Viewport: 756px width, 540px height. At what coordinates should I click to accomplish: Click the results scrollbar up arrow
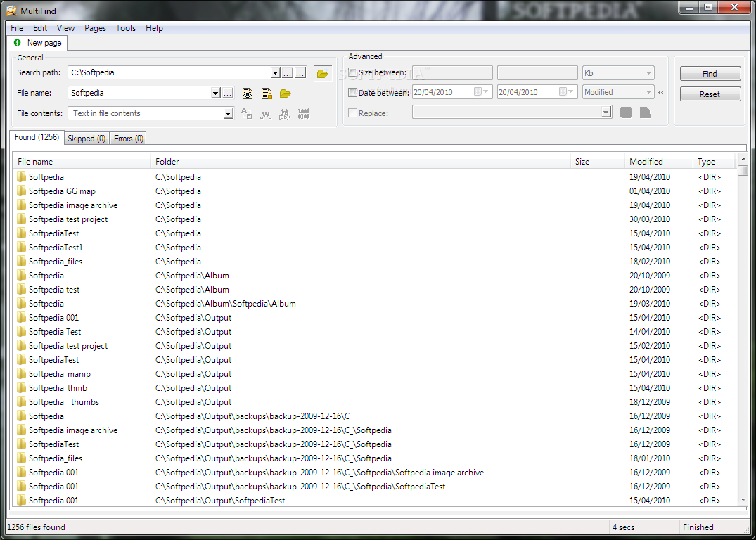pos(743,159)
